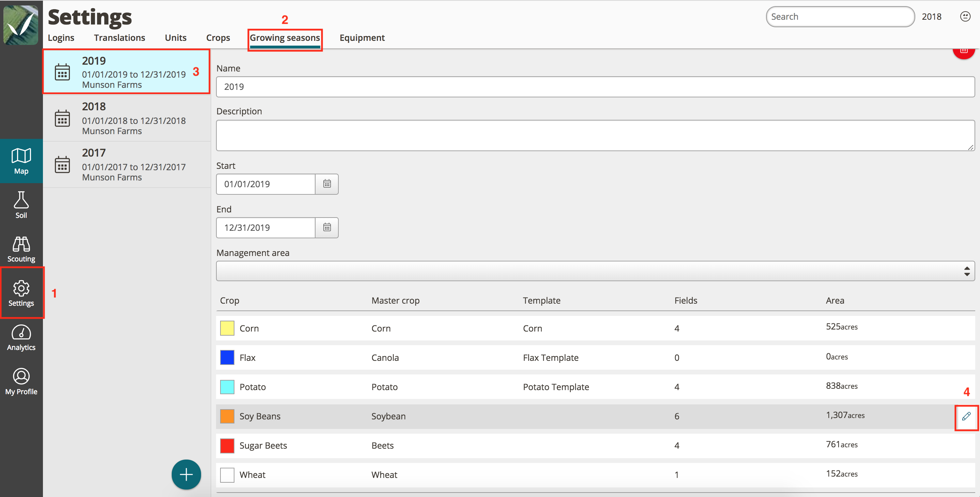Click the Flax Template cell

[551, 357]
